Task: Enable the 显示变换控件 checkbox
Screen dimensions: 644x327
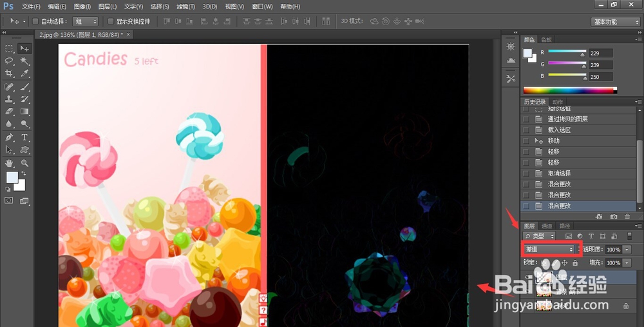Action: tap(111, 21)
